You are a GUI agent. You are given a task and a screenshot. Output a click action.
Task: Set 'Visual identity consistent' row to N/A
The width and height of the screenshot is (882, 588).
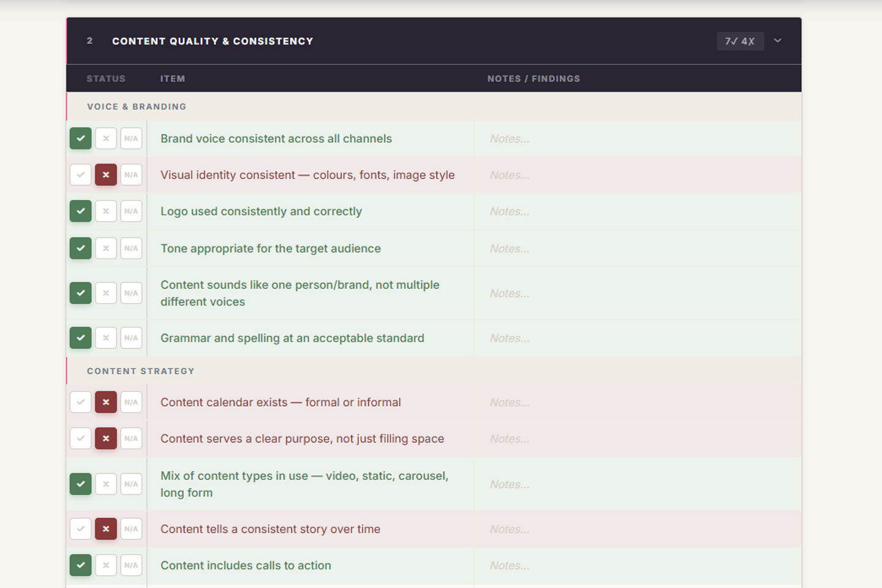click(131, 175)
